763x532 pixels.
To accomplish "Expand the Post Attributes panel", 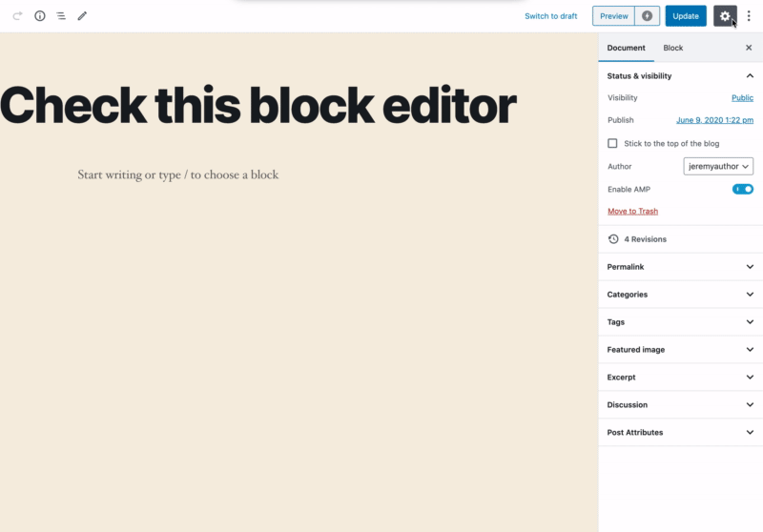I will (x=680, y=432).
